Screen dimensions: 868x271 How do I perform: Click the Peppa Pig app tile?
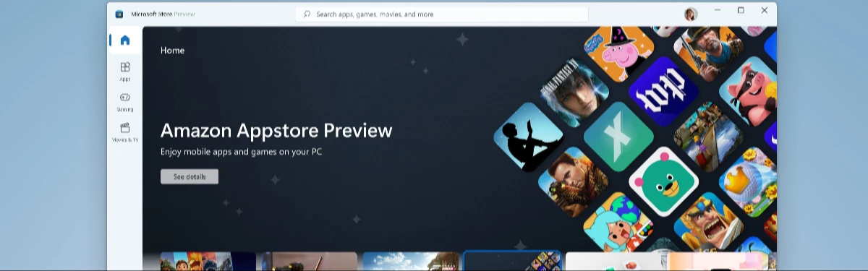pyautogui.click(x=619, y=51)
